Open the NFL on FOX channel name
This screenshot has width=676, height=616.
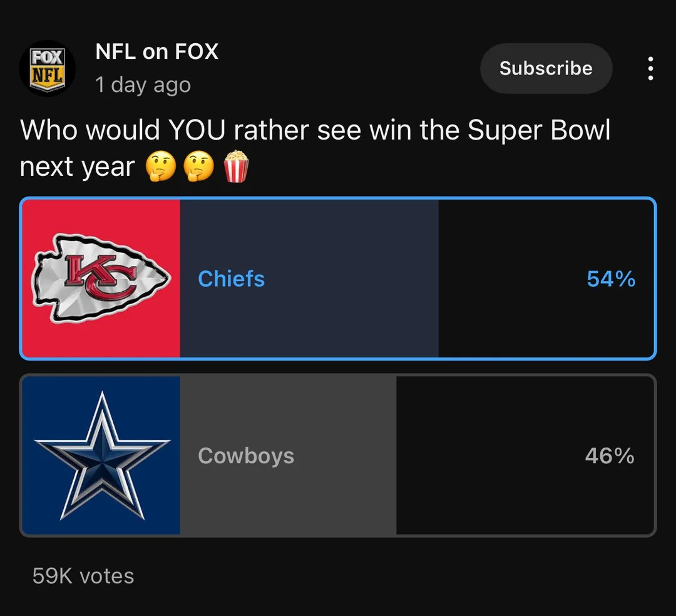[156, 51]
